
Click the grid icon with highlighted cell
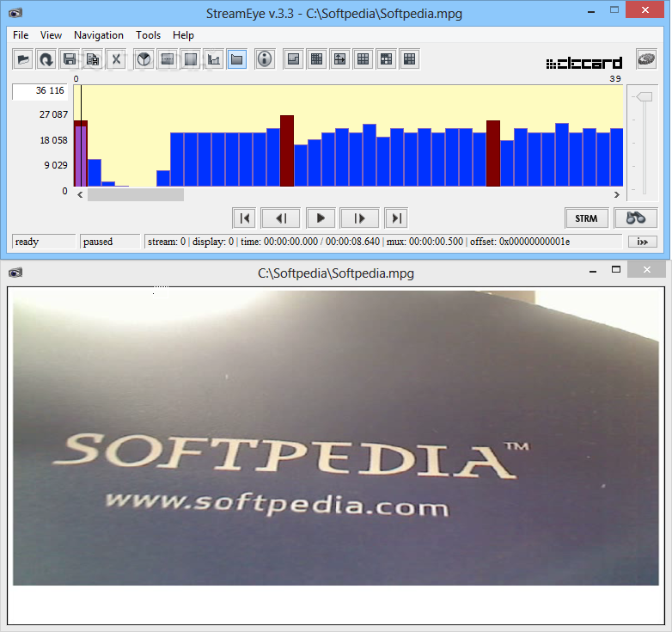pyautogui.click(x=386, y=59)
